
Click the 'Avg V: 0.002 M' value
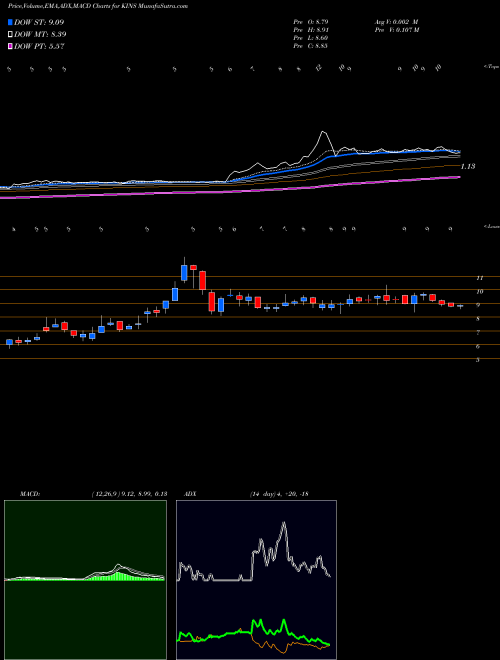[396, 21]
